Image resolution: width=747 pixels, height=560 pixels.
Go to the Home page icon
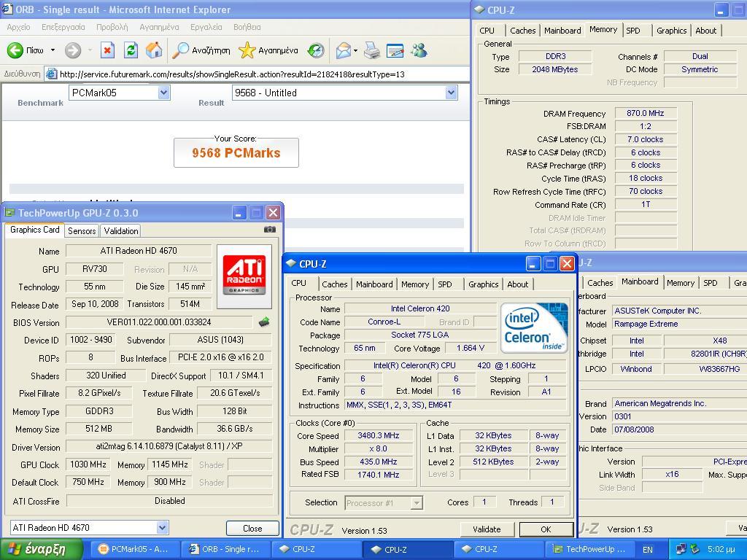pyautogui.click(x=154, y=50)
